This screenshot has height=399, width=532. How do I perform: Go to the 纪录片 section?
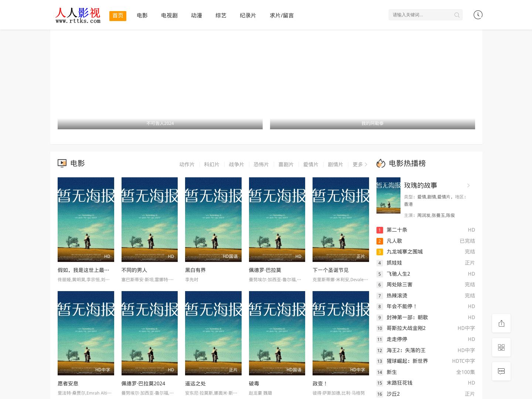click(248, 16)
